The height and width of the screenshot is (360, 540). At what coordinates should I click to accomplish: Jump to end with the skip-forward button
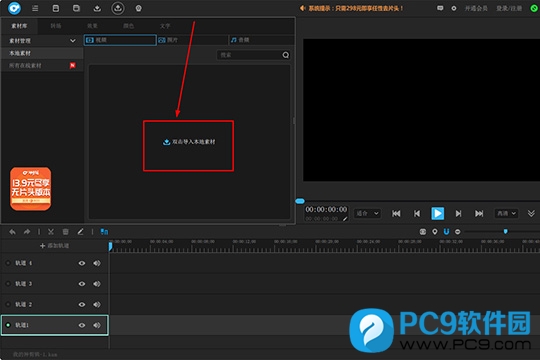[x=479, y=214]
